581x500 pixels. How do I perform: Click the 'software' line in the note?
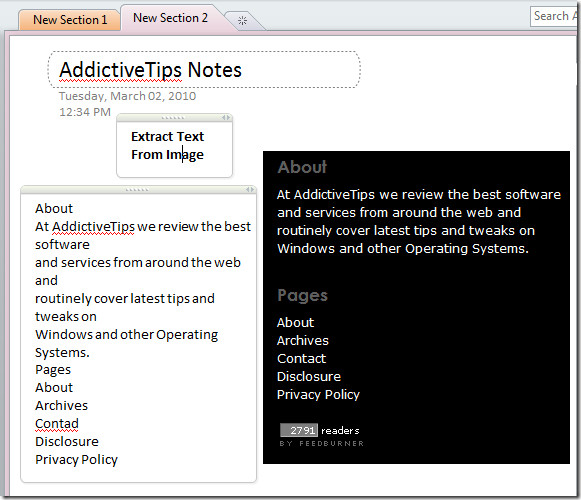pos(62,245)
